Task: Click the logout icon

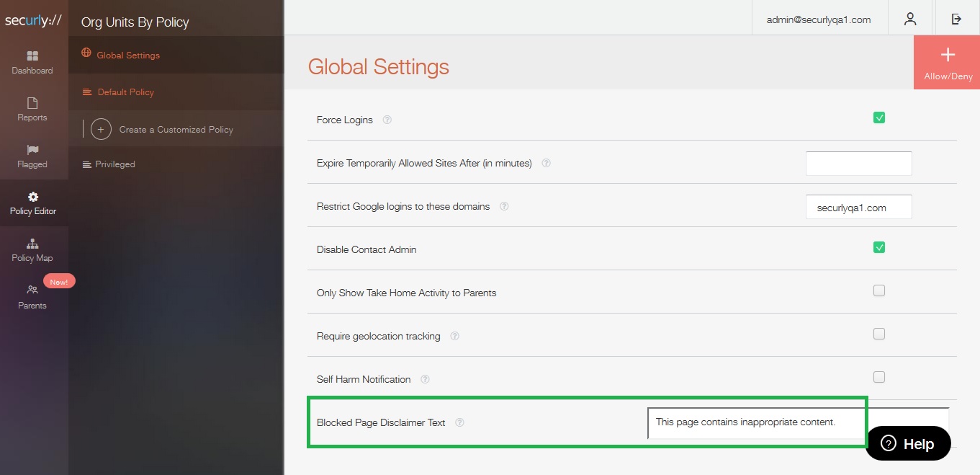Action: tap(956, 19)
